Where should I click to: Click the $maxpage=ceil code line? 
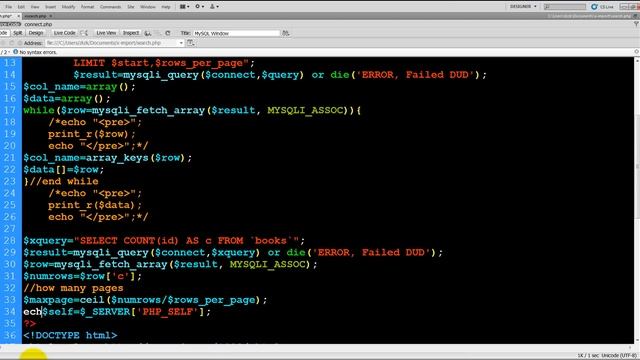[145, 300]
